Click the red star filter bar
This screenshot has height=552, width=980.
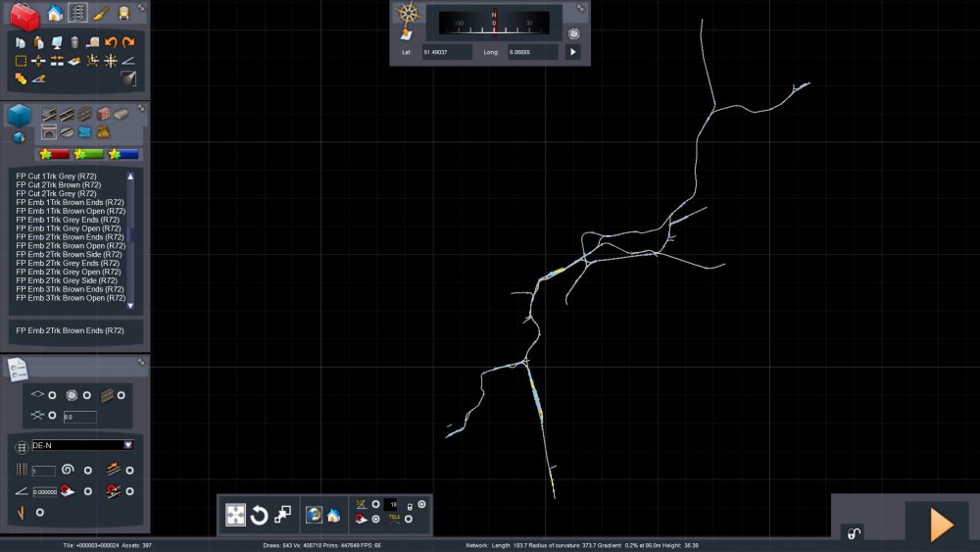(x=53, y=154)
